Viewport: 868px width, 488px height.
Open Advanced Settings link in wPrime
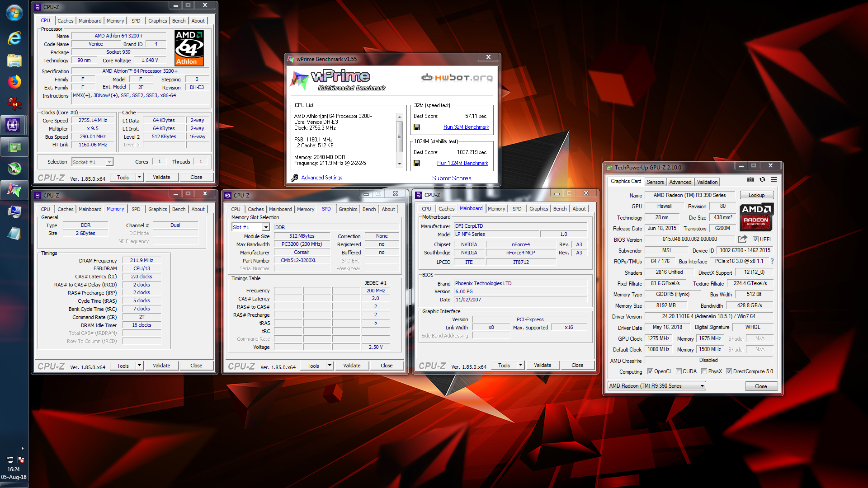coord(321,178)
